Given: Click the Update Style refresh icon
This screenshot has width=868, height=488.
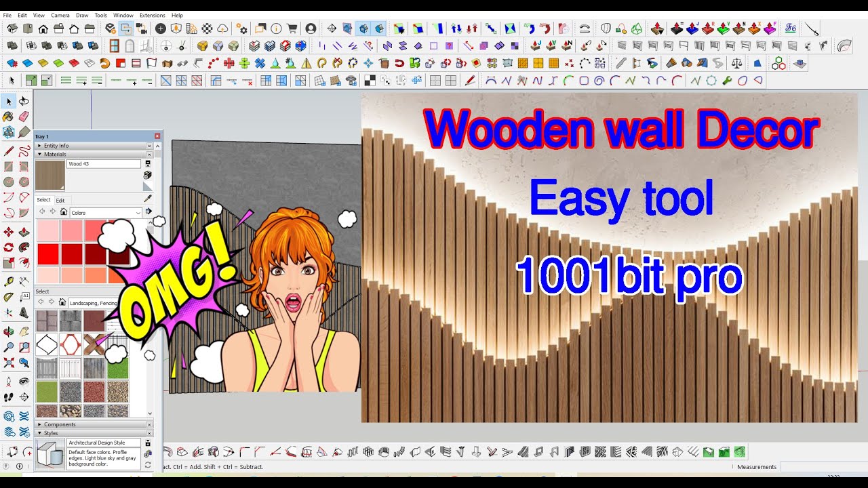Looking at the screenshot, I should [x=148, y=465].
